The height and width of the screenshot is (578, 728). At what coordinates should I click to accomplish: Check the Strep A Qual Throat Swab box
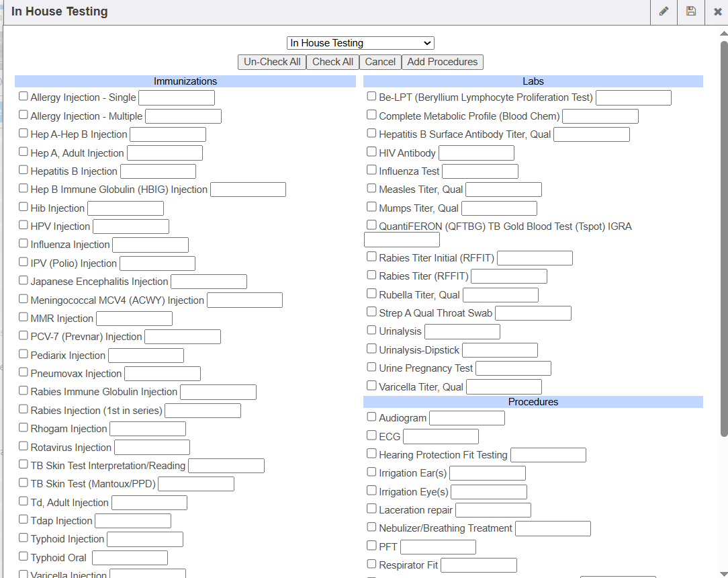click(371, 312)
